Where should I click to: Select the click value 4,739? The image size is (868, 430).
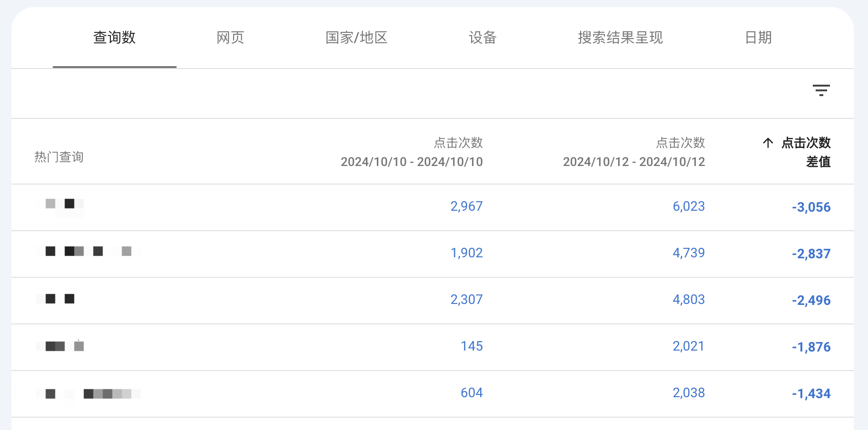point(689,253)
